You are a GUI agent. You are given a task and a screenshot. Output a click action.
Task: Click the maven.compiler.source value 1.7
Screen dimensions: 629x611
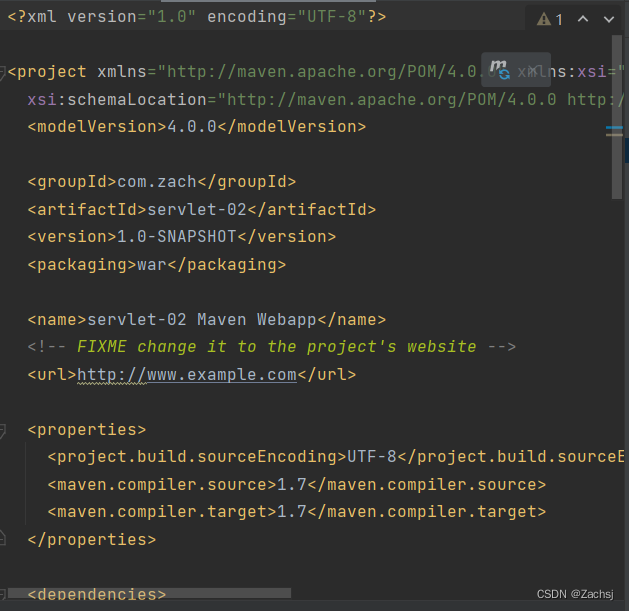292,485
